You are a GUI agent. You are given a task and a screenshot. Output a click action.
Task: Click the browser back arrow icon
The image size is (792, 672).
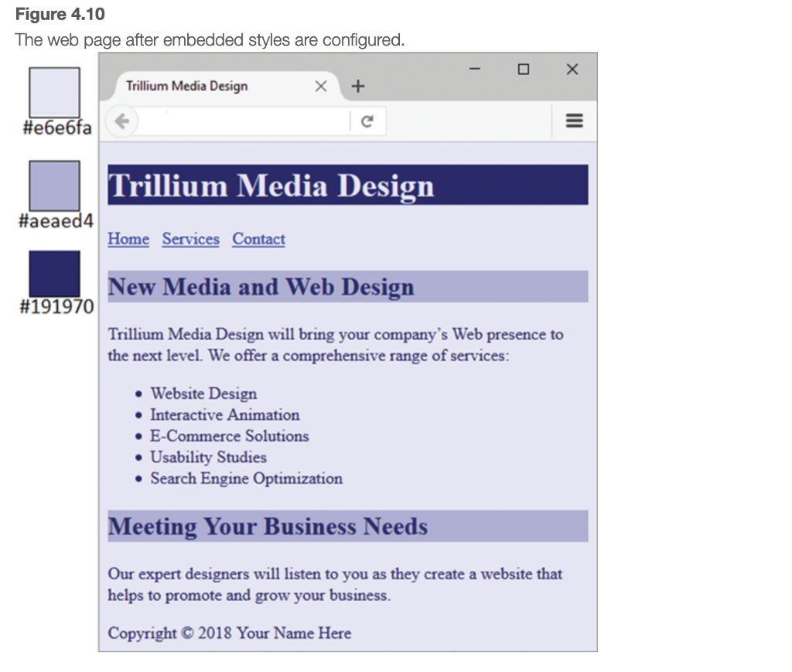(121, 121)
